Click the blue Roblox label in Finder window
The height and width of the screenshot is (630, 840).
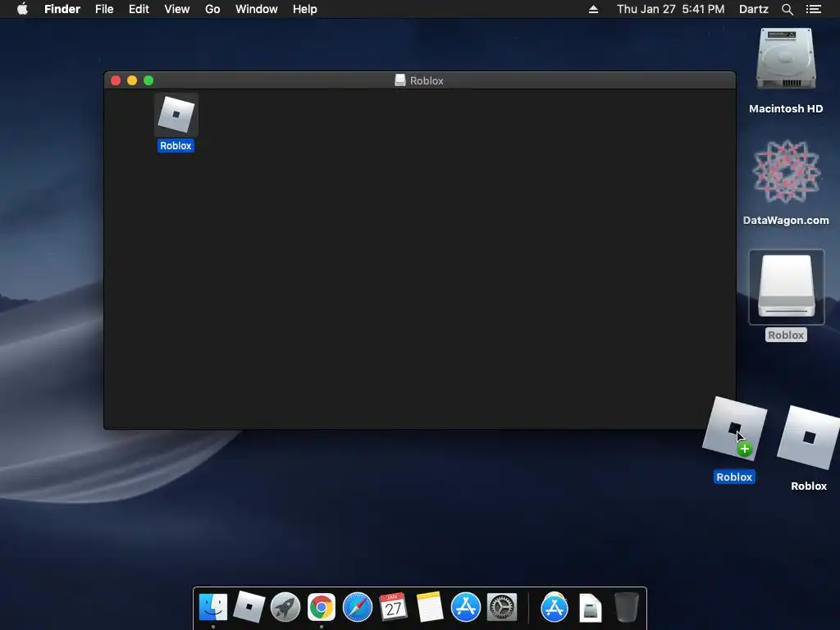click(176, 146)
